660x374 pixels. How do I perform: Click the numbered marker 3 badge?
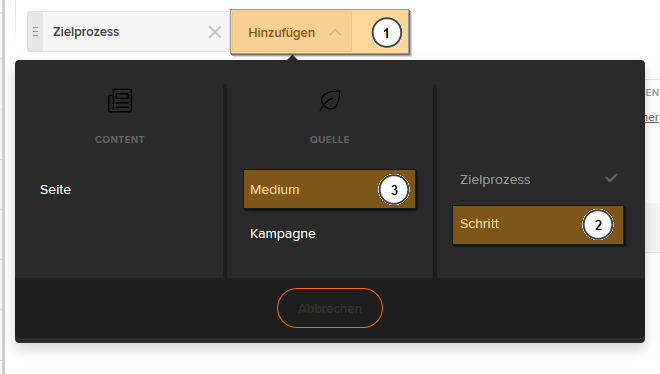tap(394, 190)
